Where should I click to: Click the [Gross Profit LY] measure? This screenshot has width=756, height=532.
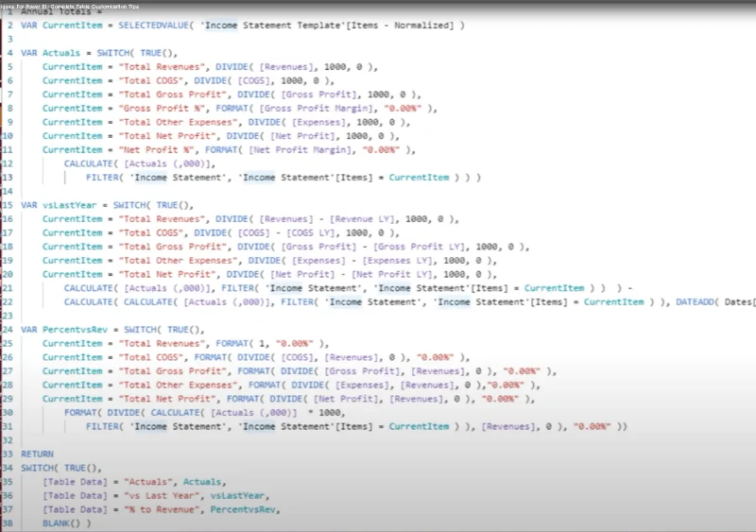click(419, 247)
